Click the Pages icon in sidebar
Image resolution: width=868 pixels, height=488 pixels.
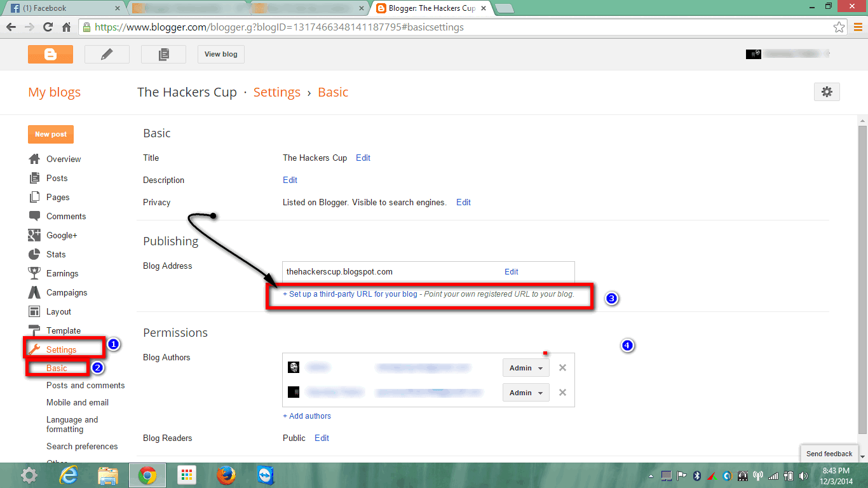[34, 197]
